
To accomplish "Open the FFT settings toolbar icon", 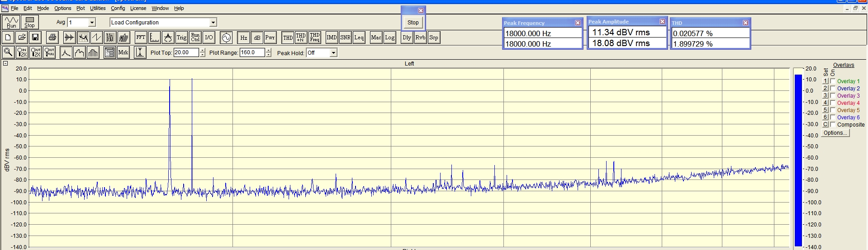I will (x=141, y=38).
